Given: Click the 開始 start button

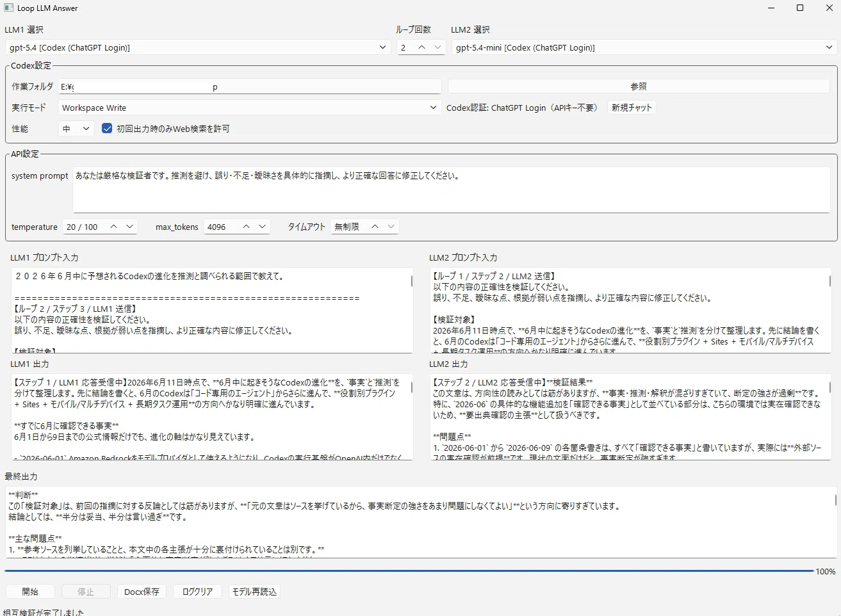Looking at the screenshot, I should pos(30,592).
